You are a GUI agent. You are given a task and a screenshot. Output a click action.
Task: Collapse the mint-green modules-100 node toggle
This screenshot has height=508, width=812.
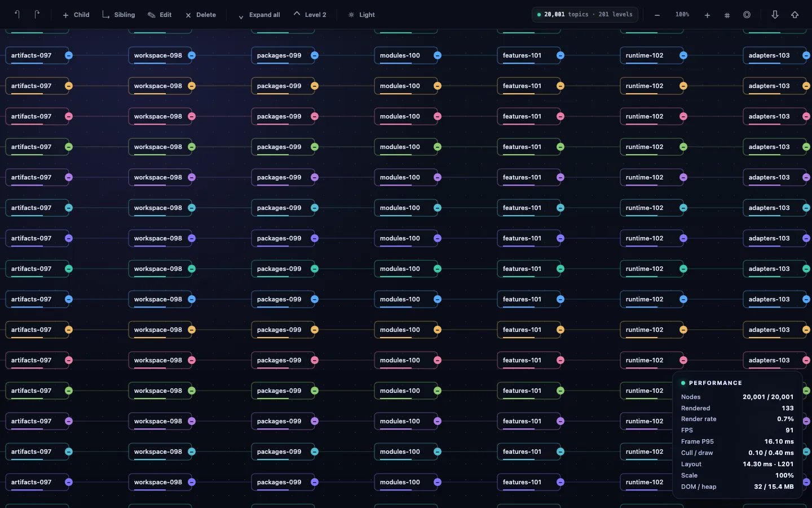438,269
